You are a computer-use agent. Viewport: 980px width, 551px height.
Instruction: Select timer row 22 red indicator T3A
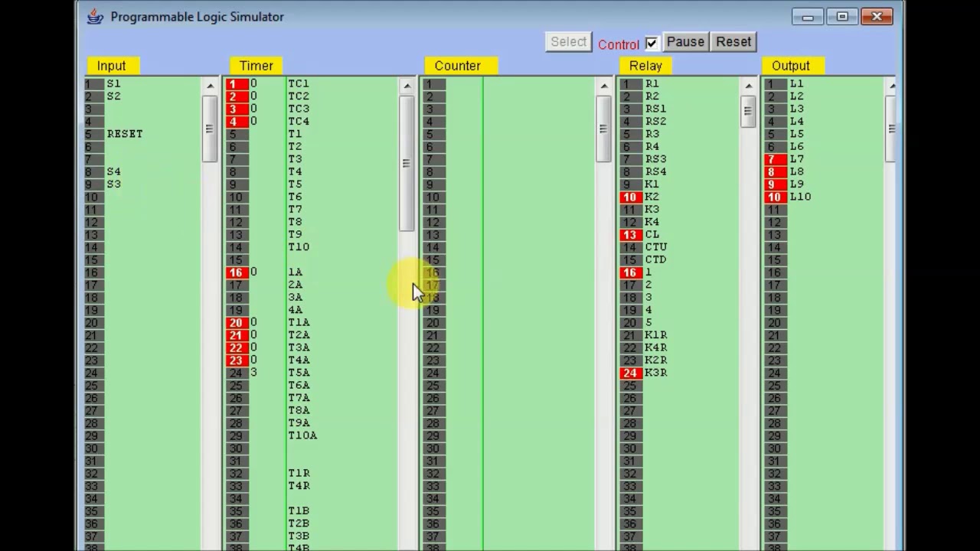(x=236, y=348)
